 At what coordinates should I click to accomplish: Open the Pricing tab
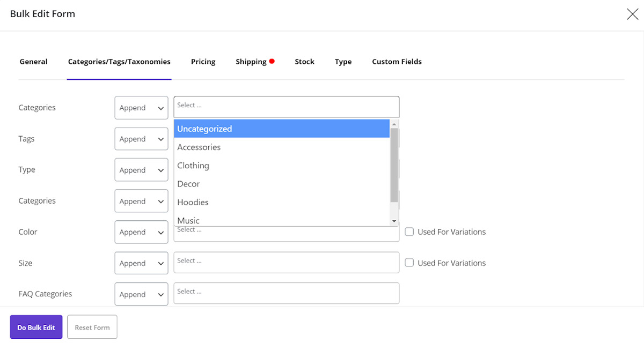[203, 62]
